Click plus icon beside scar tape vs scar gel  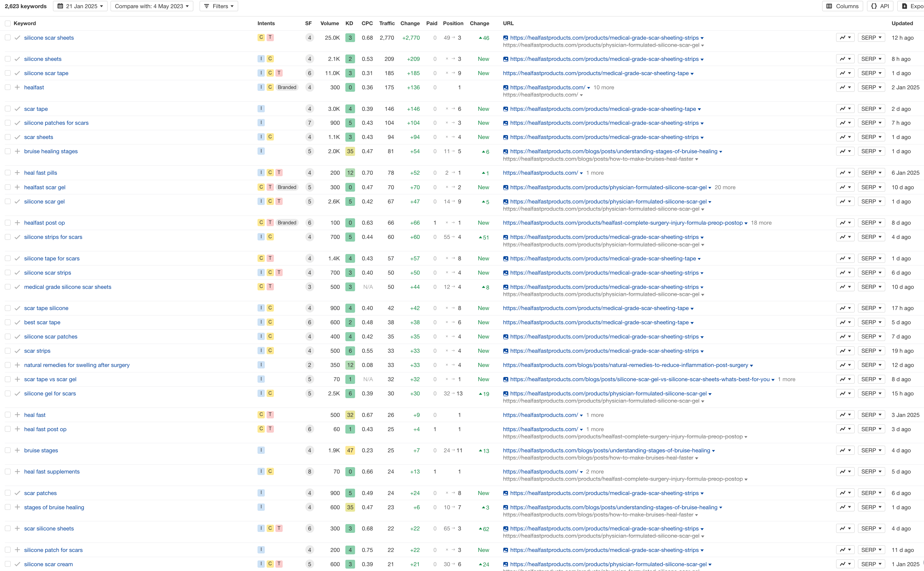[17, 379]
